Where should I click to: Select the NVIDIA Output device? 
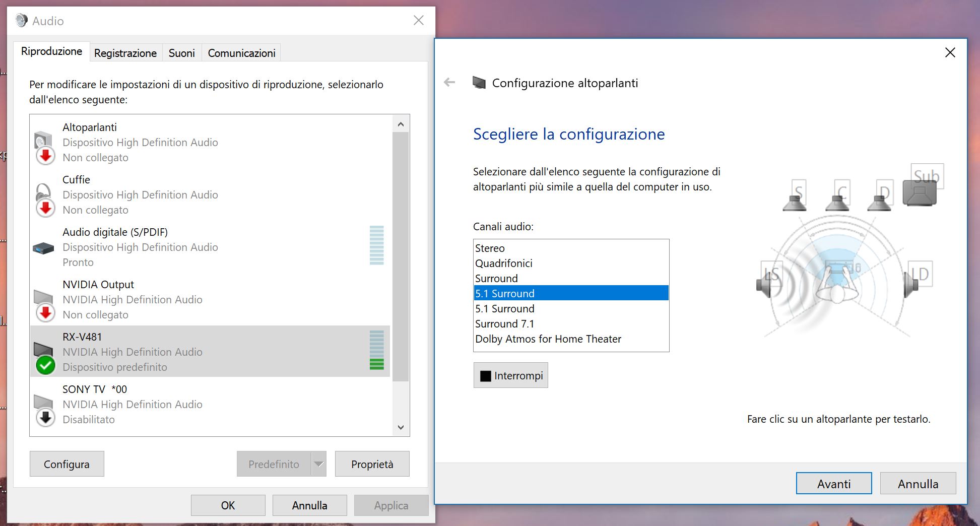(210, 299)
